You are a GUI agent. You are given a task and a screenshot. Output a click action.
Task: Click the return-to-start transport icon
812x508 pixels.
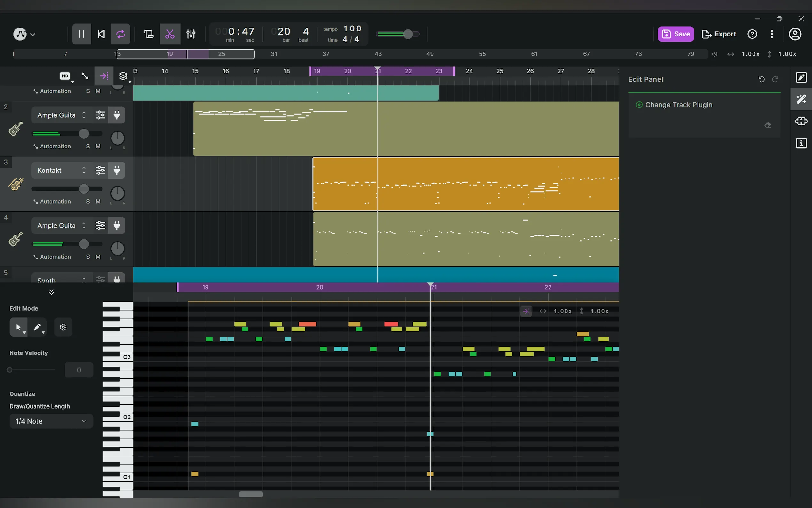point(101,34)
